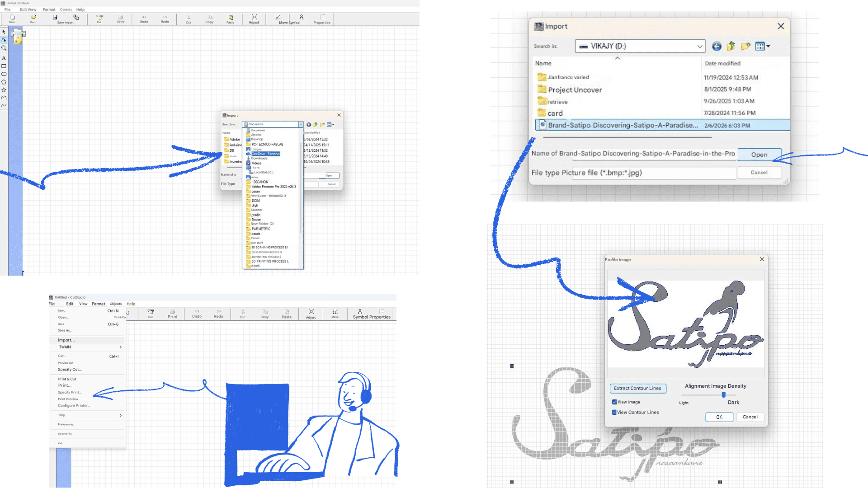Select the zoom magnifier tool
Screen dimensions: 868x488
pos(4,48)
